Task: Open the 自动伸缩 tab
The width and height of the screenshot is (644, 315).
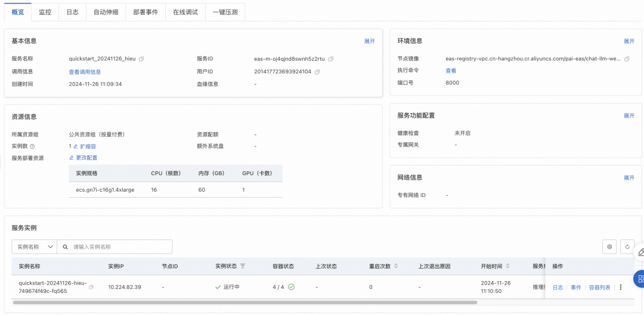Action: pyautogui.click(x=106, y=12)
